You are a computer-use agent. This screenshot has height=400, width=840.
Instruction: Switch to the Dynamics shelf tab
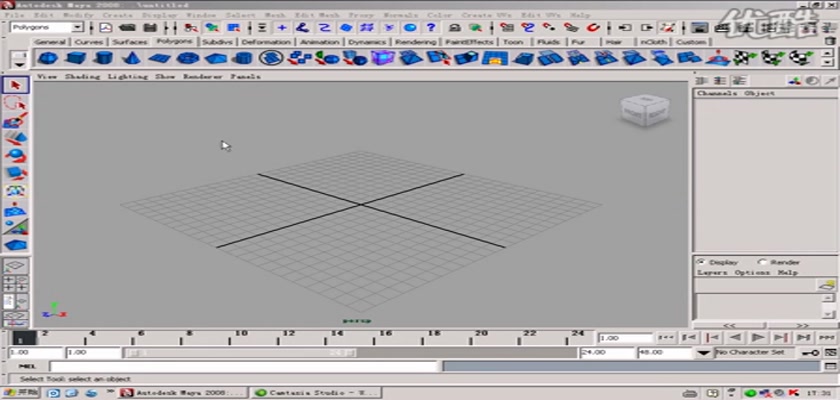(368, 42)
